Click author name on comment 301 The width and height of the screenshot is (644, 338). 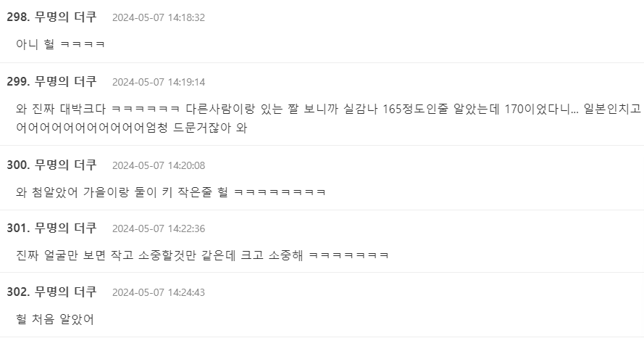point(66,228)
